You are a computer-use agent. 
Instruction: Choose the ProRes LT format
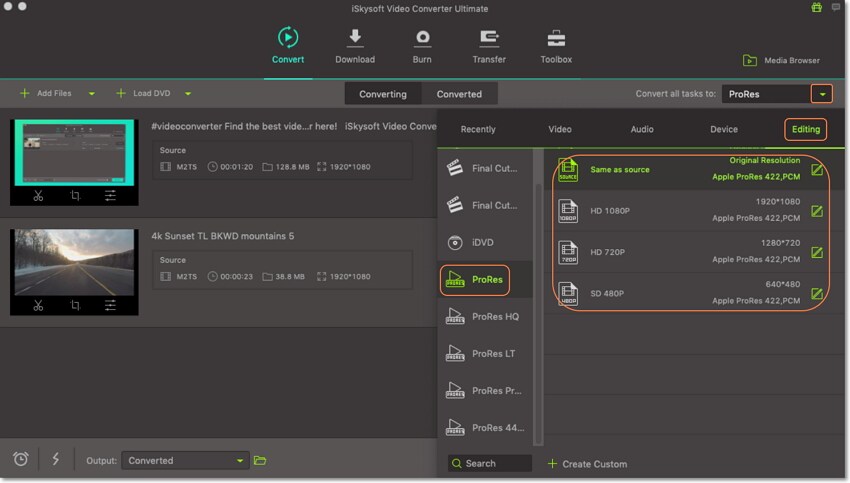[x=485, y=353]
